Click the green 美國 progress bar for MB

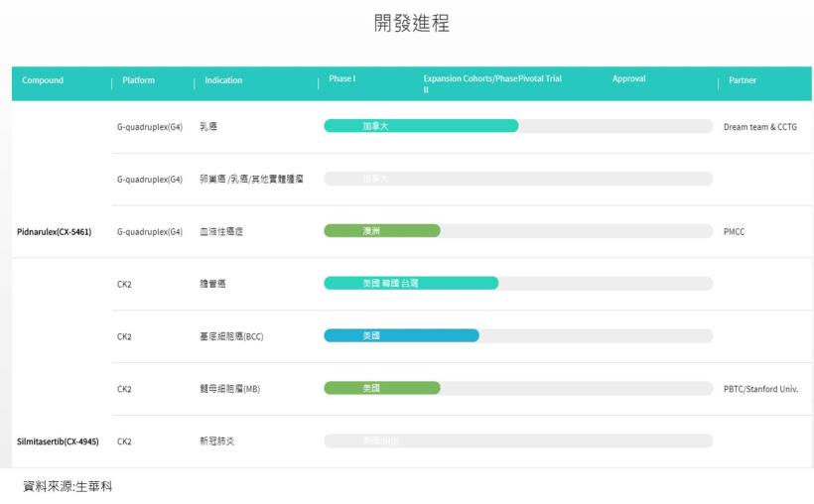[x=382, y=388]
